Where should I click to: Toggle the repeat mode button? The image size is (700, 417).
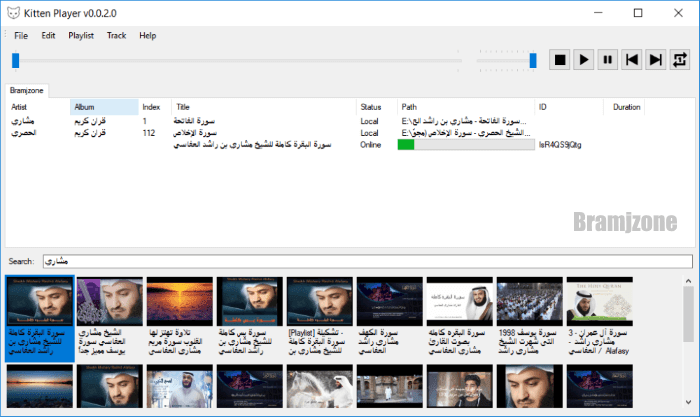tap(680, 60)
